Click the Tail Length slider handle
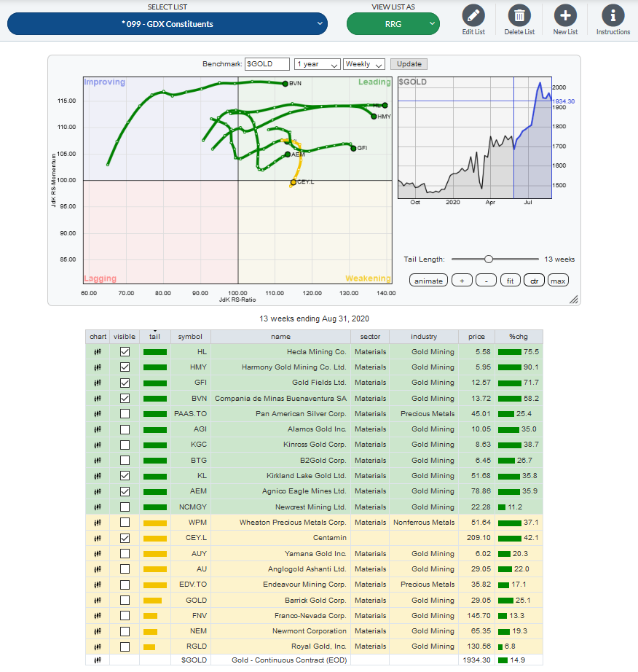Viewport: 638px width, 672px height. click(489, 259)
